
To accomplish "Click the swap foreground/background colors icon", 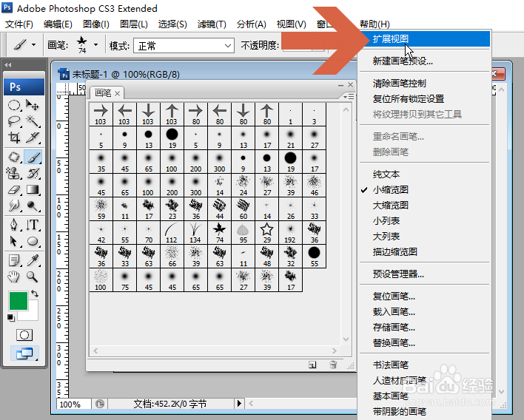I will pyautogui.click(x=35, y=294).
